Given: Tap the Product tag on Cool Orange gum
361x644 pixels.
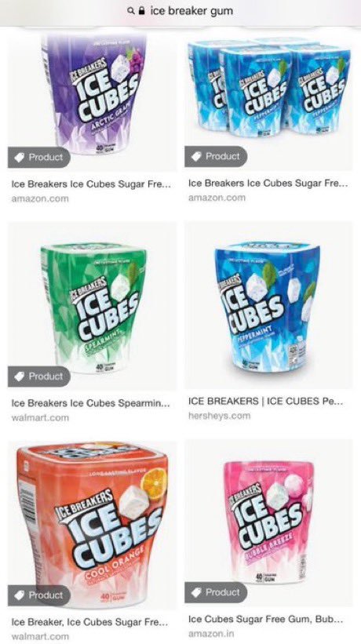Looking at the screenshot, I should coord(39,595).
